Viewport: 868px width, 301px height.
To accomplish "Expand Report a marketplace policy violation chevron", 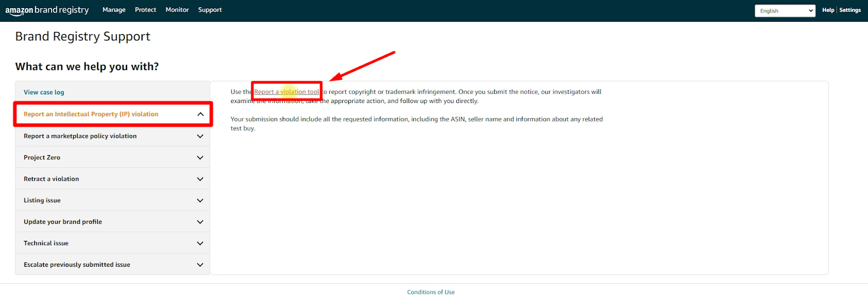I will [x=200, y=136].
